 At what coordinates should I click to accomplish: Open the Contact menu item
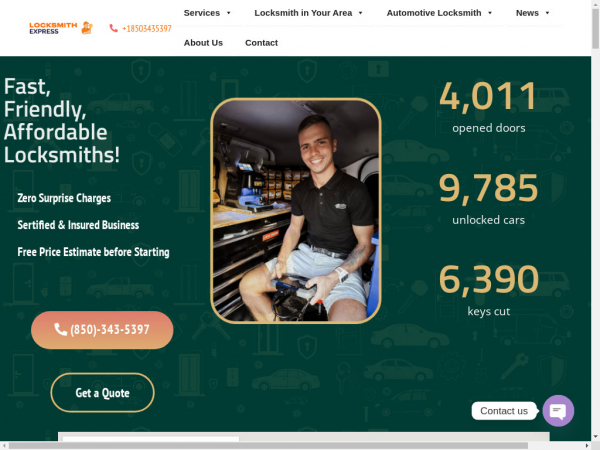click(261, 43)
